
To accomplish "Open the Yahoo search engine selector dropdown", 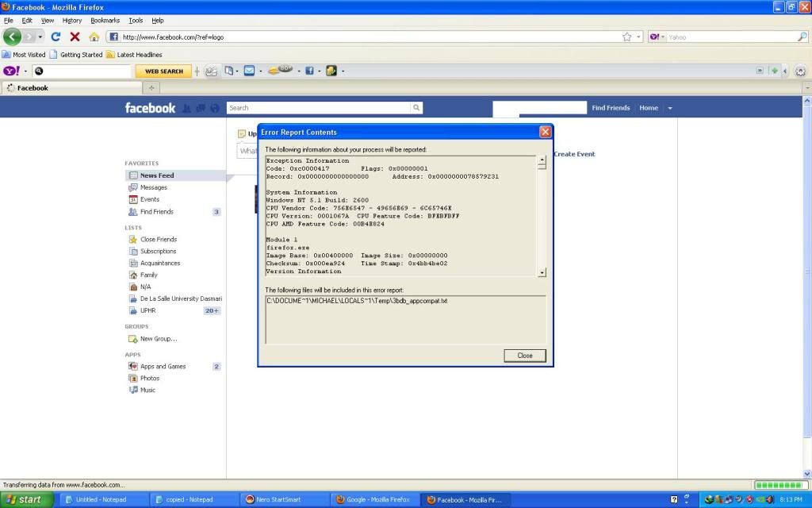I will tap(657, 37).
